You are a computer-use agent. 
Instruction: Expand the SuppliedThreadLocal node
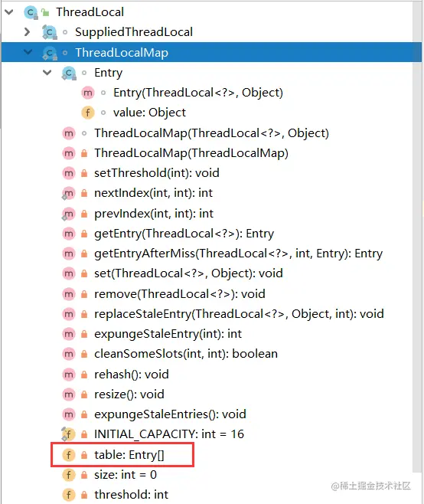tap(28, 32)
